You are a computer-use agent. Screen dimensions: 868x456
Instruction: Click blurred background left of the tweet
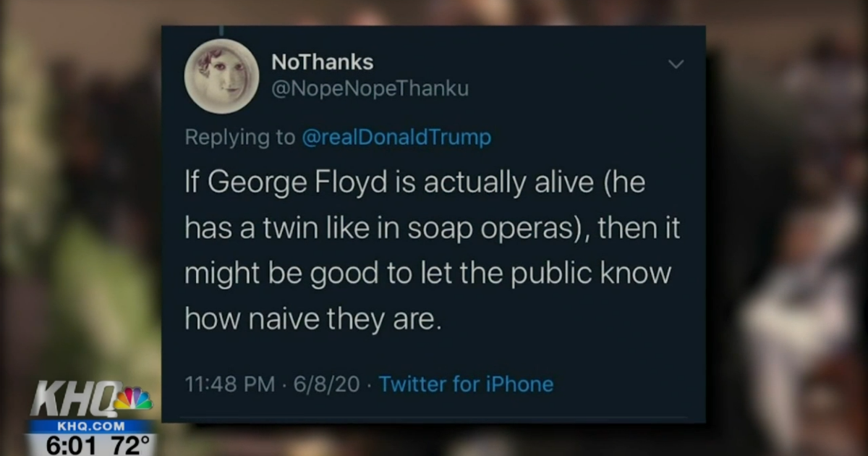click(x=80, y=217)
